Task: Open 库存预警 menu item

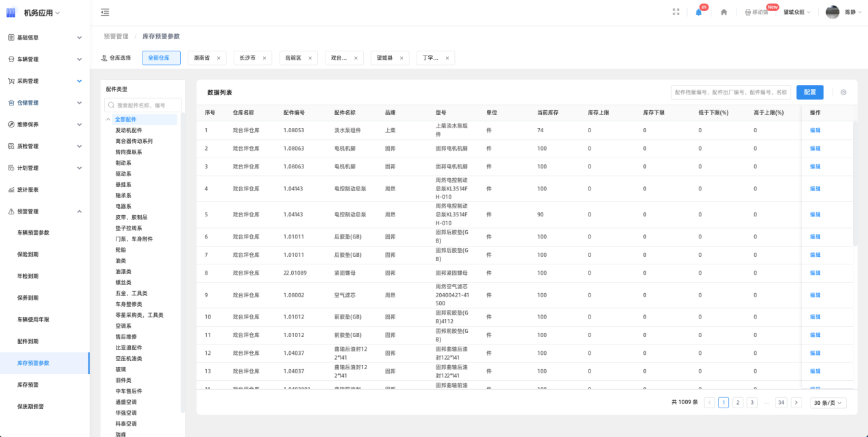Action: pos(28,385)
